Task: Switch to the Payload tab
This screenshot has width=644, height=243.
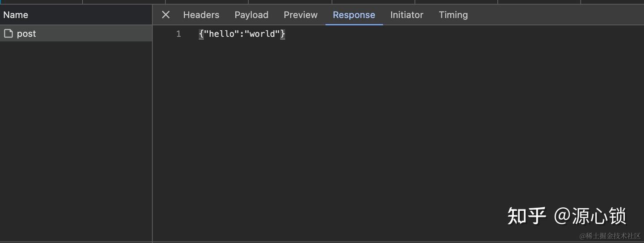Action: (251, 15)
